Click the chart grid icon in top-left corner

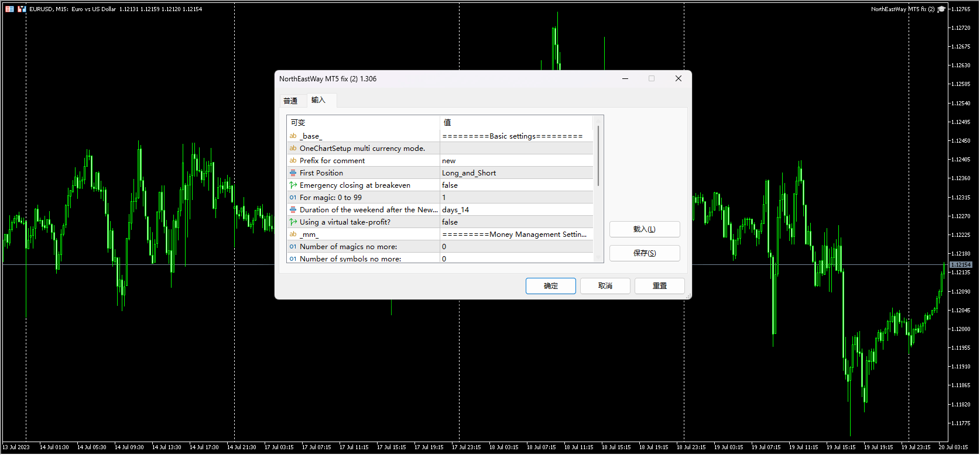9,9
